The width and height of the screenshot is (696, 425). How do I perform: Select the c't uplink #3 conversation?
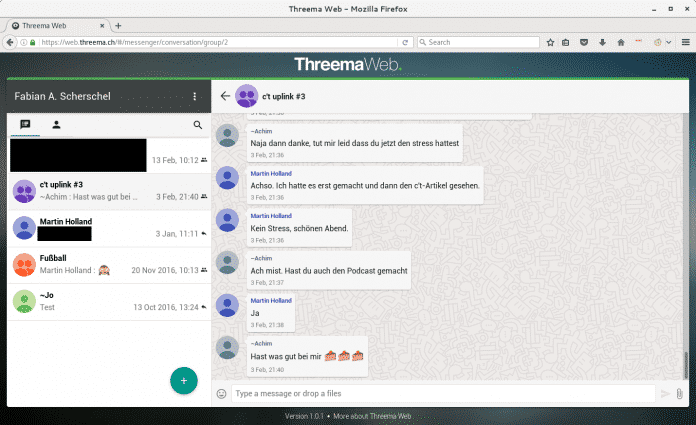[110, 191]
